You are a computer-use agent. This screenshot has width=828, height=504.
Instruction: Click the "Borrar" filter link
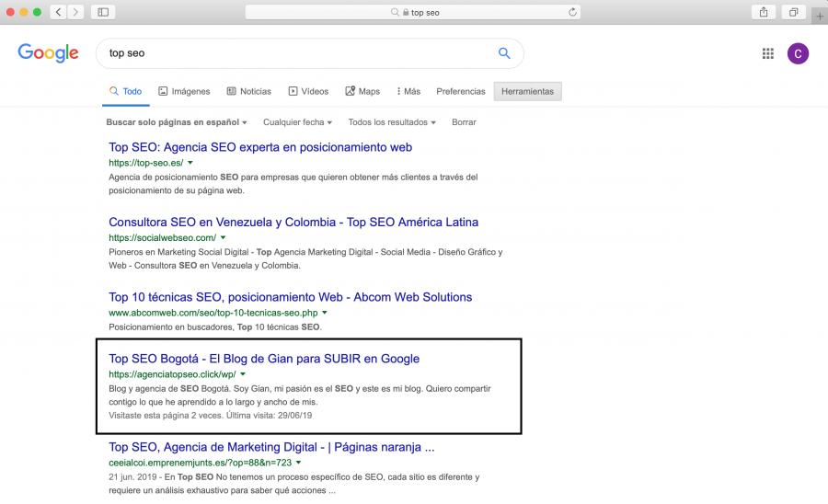pos(464,122)
